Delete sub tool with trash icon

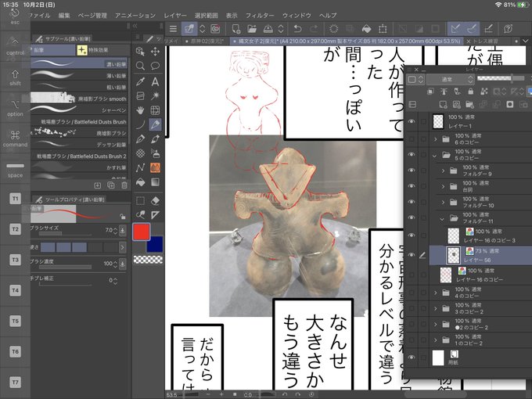(x=124, y=185)
